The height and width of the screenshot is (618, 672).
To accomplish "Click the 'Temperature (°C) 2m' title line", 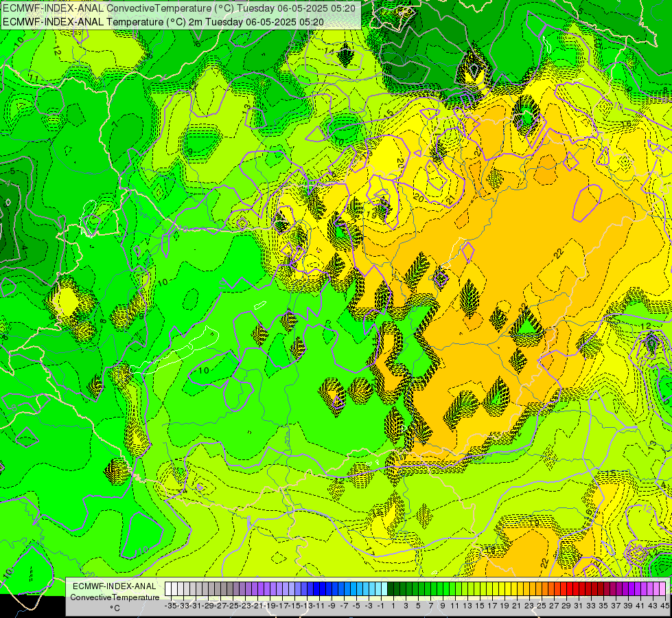I will point(163,22).
